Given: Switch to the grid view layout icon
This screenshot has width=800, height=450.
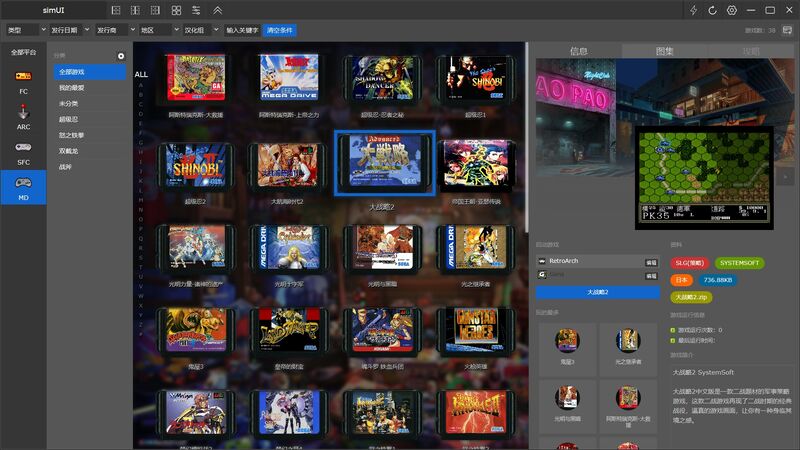Looking at the screenshot, I should click(176, 10).
